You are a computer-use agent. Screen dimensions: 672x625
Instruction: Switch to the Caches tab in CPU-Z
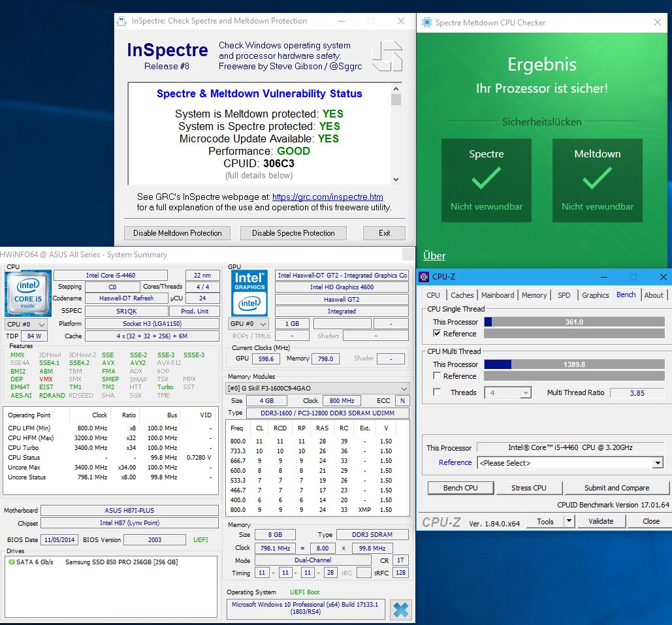pyautogui.click(x=462, y=295)
